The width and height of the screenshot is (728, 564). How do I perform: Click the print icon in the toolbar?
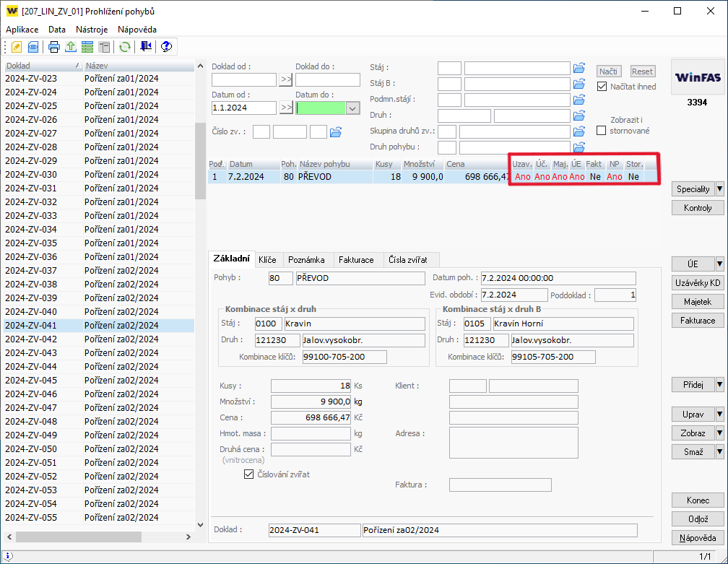54,47
